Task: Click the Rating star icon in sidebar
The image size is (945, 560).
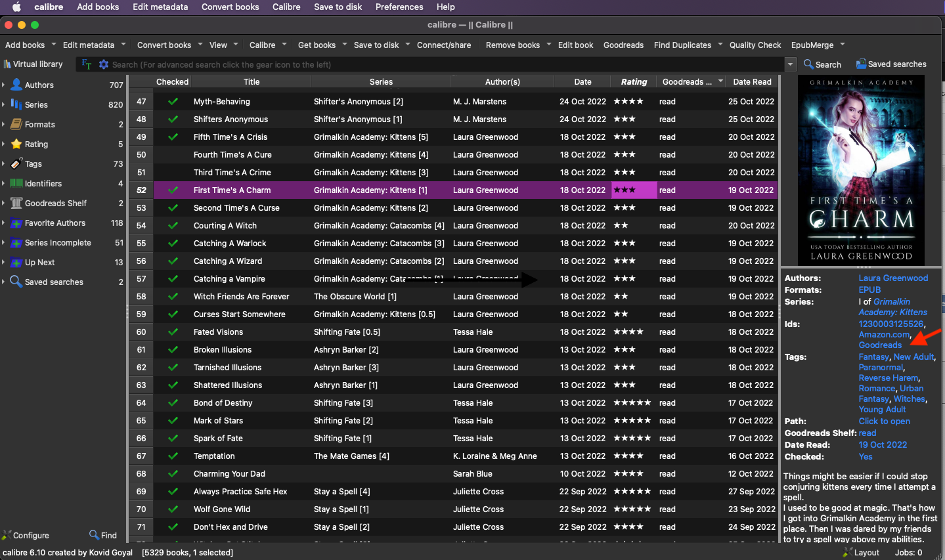Action: click(x=16, y=144)
